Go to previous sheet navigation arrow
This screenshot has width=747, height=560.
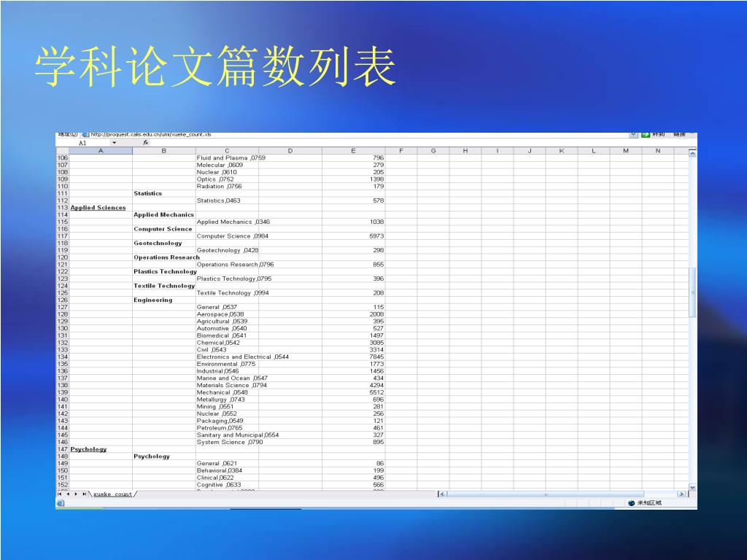(68, 494)
